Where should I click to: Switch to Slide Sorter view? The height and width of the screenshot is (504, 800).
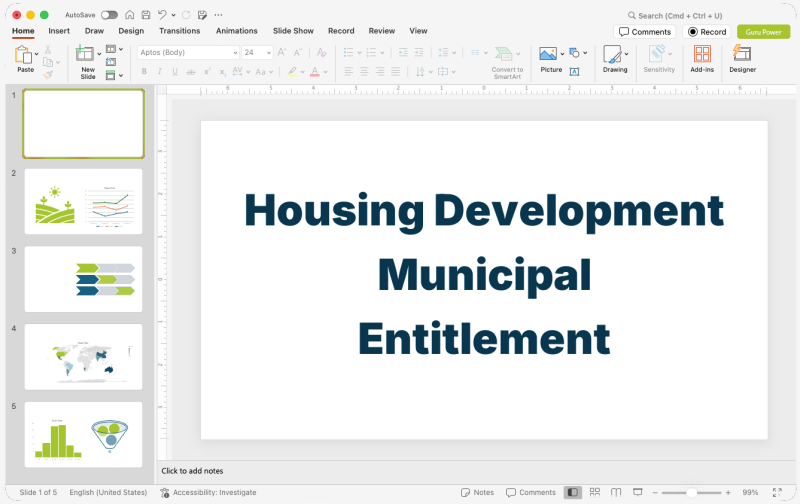tap(595, 492)
